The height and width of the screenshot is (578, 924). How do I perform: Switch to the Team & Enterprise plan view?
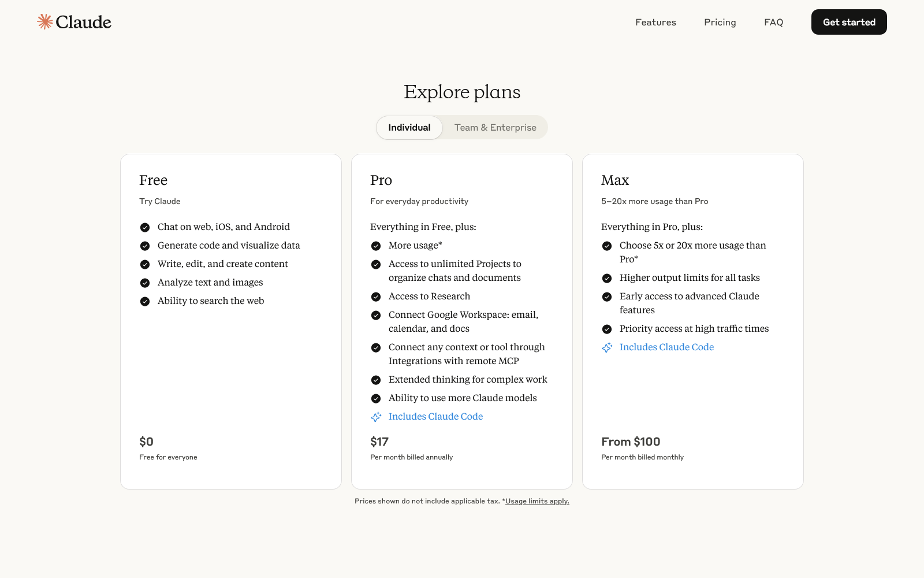click(495, 127)
